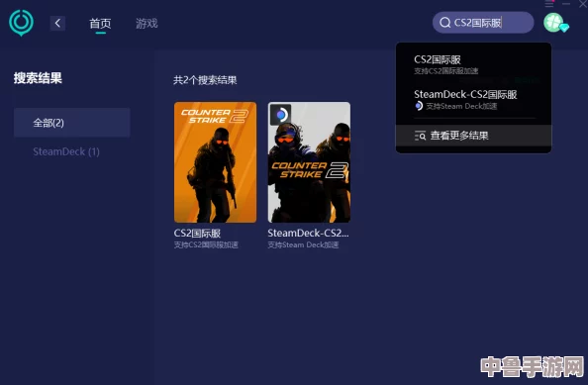Go back using the left arrow button
The width and height of the screenshot is (588, 385).
pos(57,23)
